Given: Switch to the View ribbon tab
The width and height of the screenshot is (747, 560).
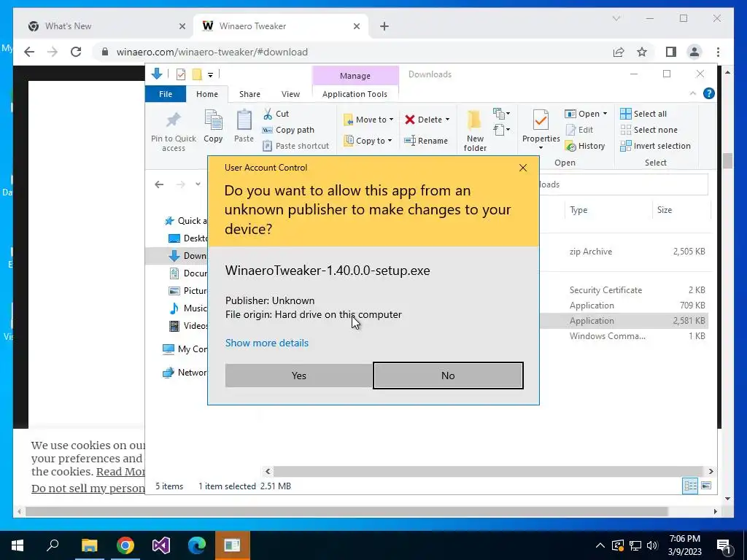Looking at the screenshot, I should click(x=290, y=94).
